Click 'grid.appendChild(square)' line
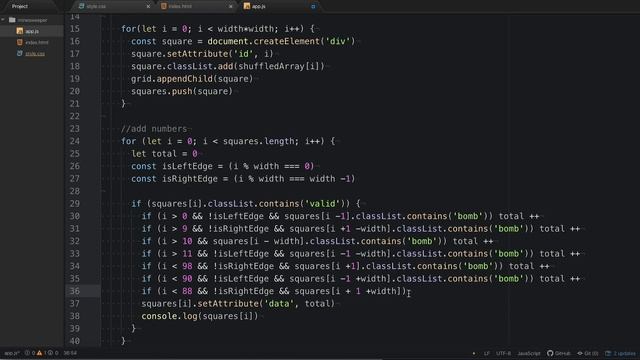This screenshot has width=640, height=360. [192, 79]
